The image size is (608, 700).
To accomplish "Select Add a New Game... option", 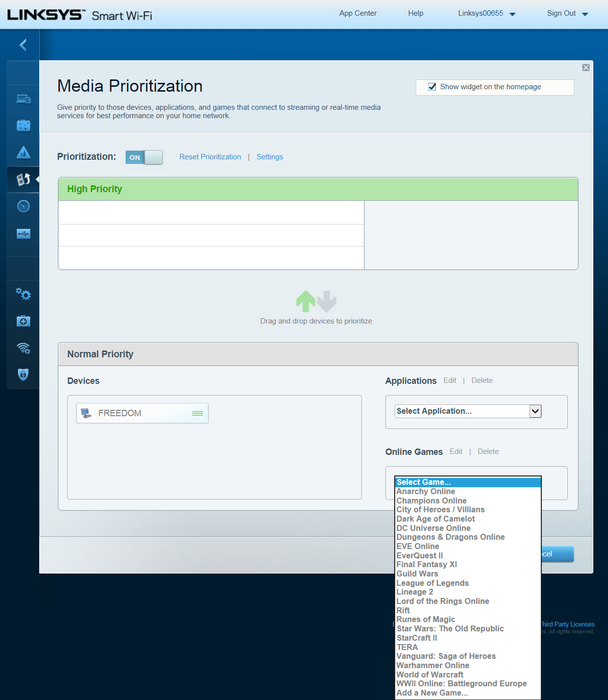I will [468, 693].
